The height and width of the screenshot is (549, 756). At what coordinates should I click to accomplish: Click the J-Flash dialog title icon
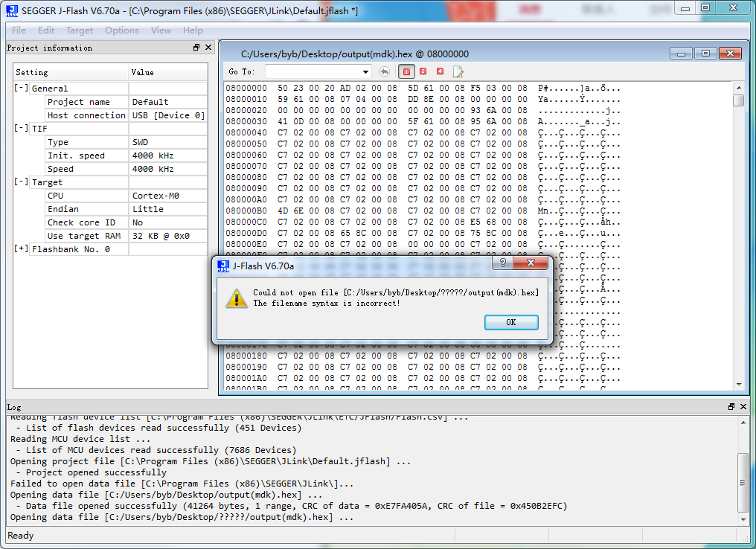click(x=222, y=266)
